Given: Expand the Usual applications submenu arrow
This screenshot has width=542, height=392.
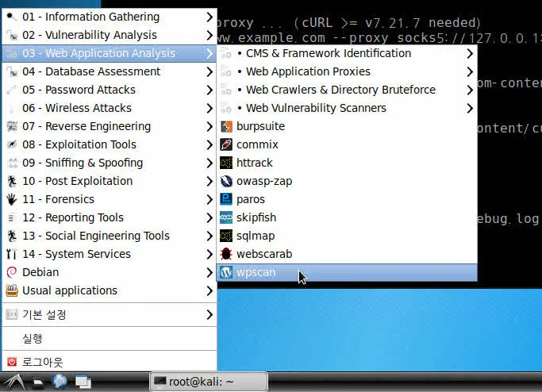Looking at the screenshot, I should click(x=209, y=290).
